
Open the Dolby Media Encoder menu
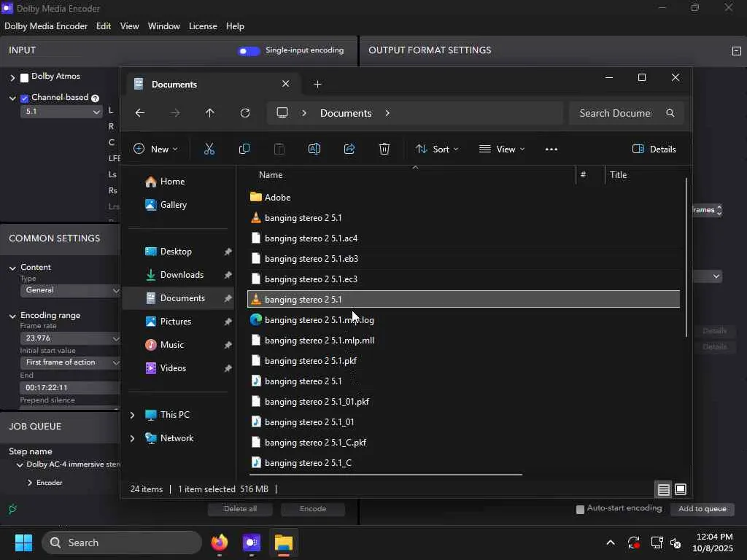46,26
